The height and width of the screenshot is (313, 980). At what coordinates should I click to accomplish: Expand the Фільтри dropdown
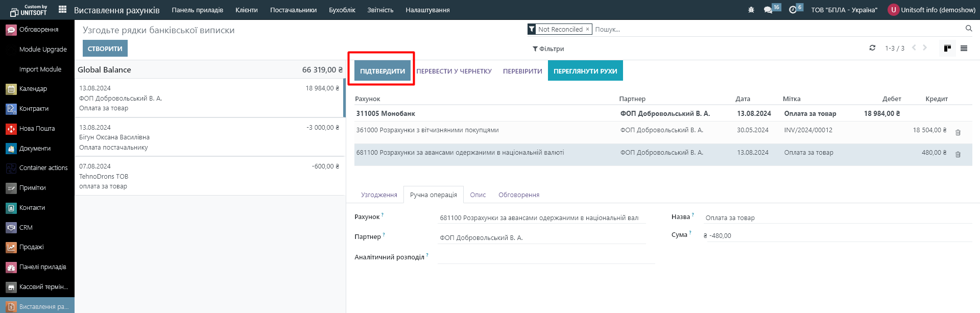(x=548, y=49)
